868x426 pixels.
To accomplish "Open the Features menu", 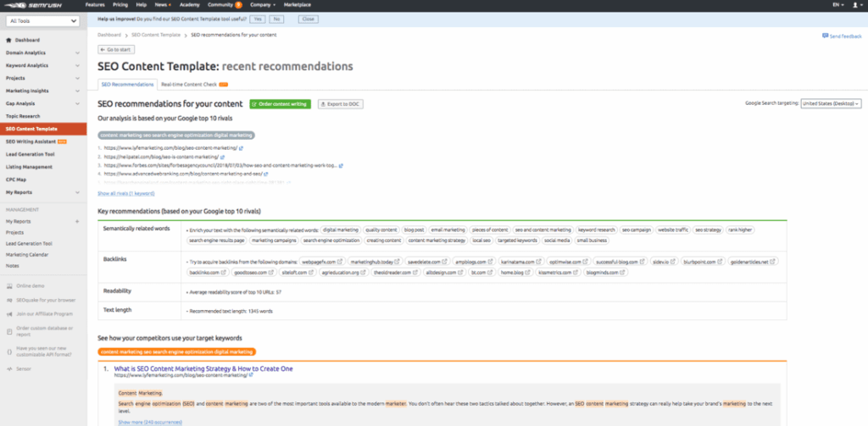I will point(95,4).
